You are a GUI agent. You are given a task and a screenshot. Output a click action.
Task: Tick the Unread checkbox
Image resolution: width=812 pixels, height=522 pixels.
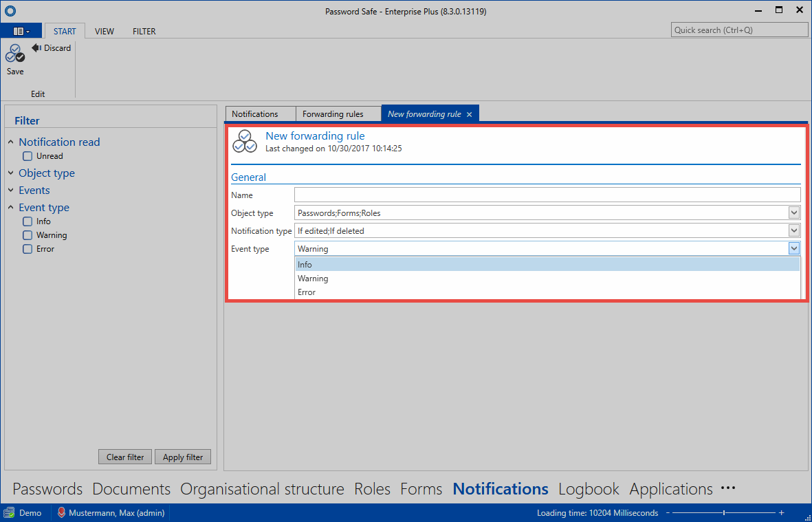(28, 156)
